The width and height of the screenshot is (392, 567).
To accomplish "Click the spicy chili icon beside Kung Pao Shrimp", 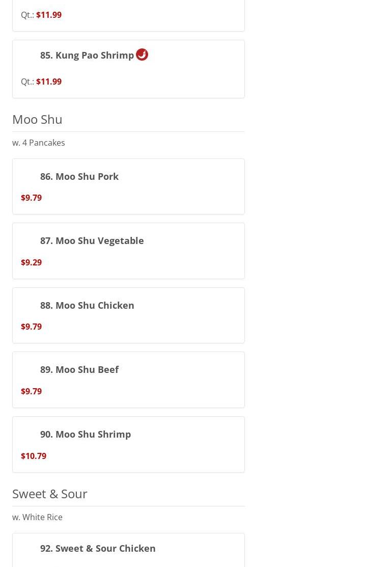I will (142, 55).
